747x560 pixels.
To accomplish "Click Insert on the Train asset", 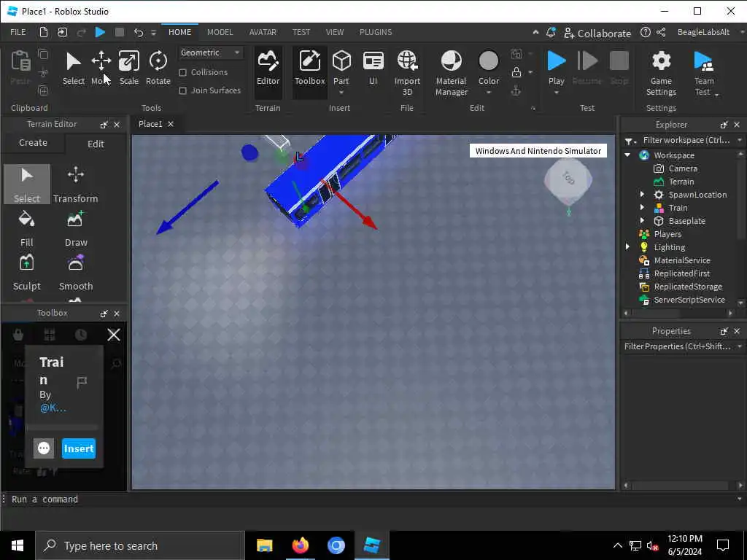I will 79,448.
